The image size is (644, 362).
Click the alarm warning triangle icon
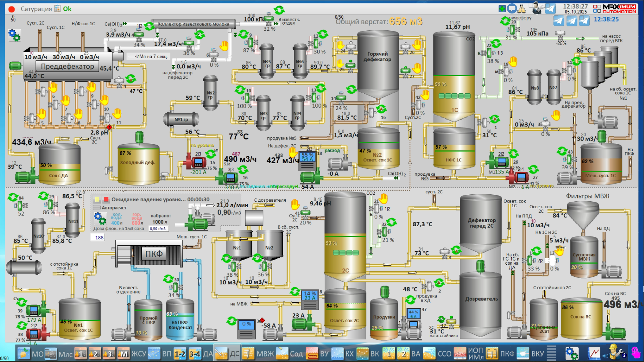tap(521, 8)
